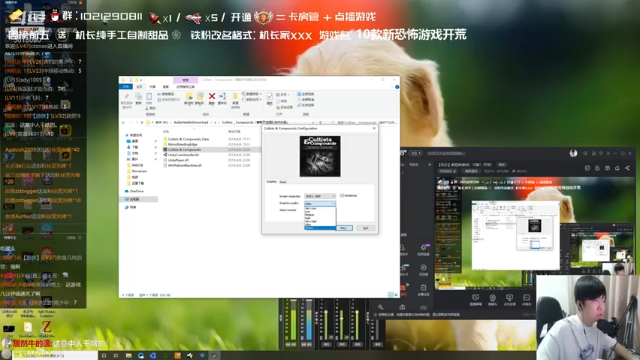The image size is (640, 360).
Task: Click the Paste icon in Explorer ribbon
Action: click(x=149, y=97)
